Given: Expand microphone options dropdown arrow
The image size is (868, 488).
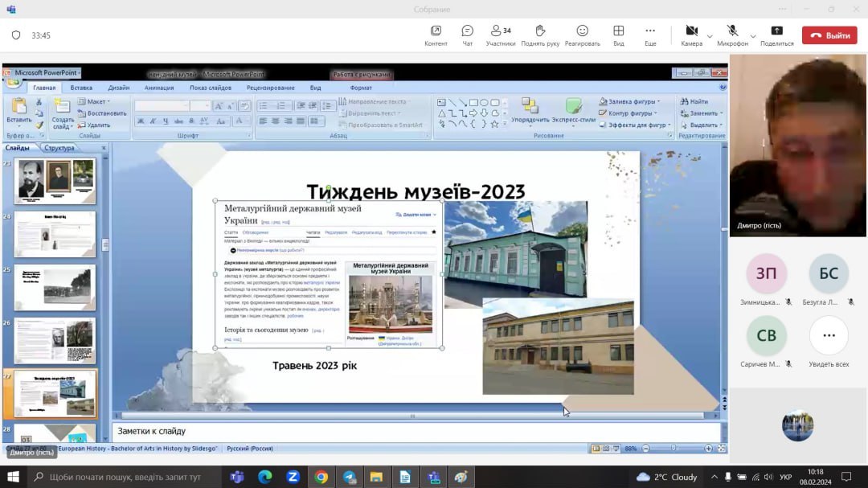Looking at the screenshot, I should coord(753,36).
